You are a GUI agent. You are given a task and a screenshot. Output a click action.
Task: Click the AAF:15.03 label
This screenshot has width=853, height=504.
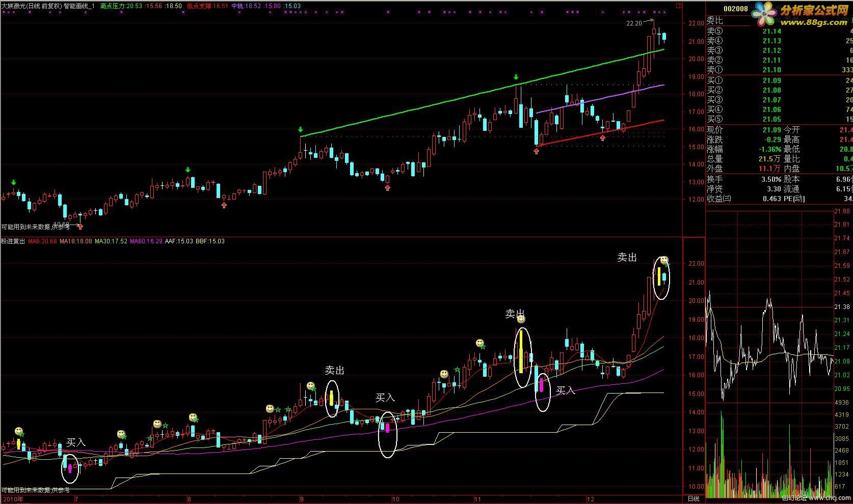pyautogui.click(x=179, y=241)
